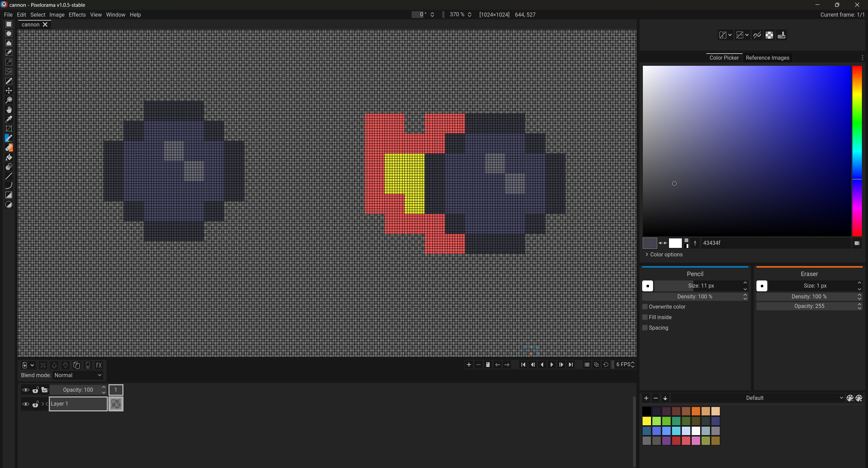Choose the Move tool
Screen dimensions: 868x468
coord(9,91)
